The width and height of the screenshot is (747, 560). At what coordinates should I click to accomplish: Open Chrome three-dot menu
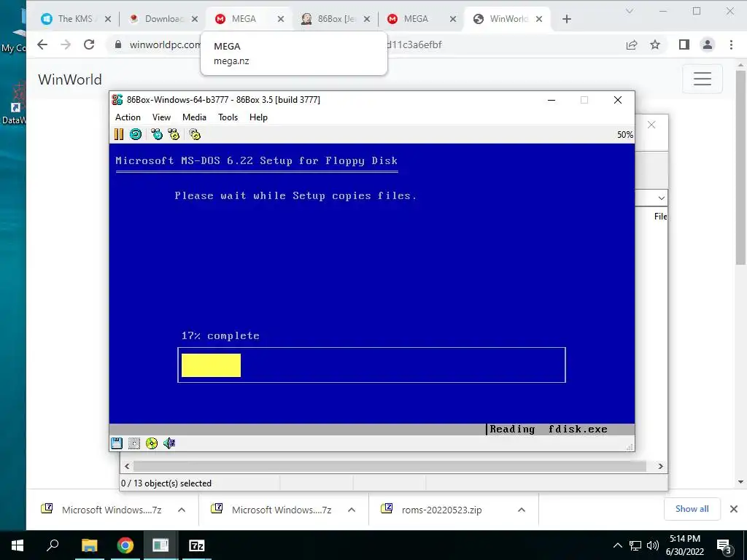click(x=731, y=44)
